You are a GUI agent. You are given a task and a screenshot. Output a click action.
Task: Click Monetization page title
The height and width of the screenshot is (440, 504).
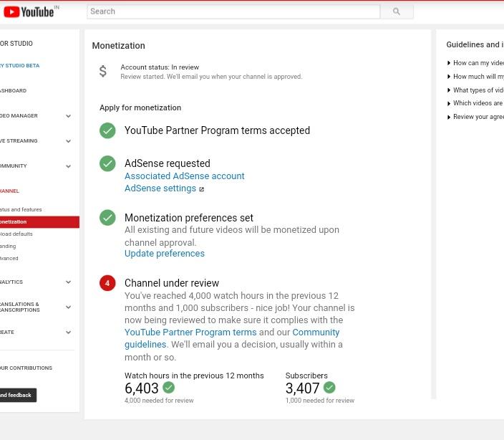[x=118, y=46]
